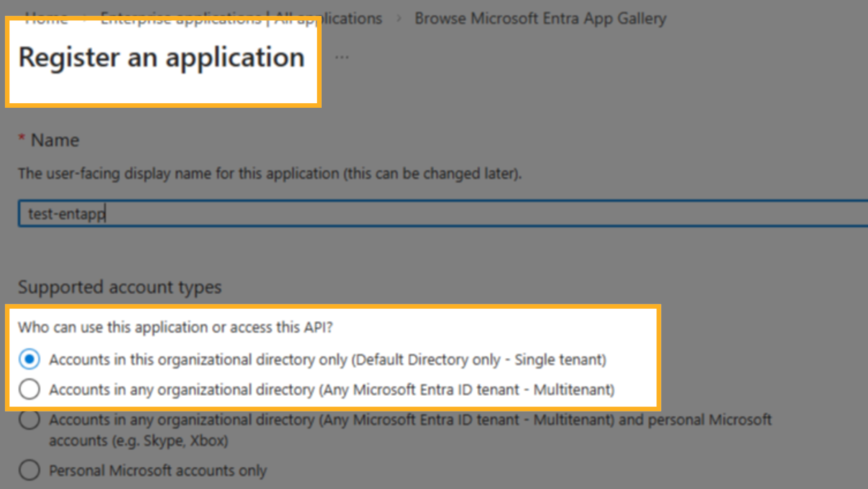Click the Who can use this application question
This screenshot has width=868, height=489.
click(175, 327)
